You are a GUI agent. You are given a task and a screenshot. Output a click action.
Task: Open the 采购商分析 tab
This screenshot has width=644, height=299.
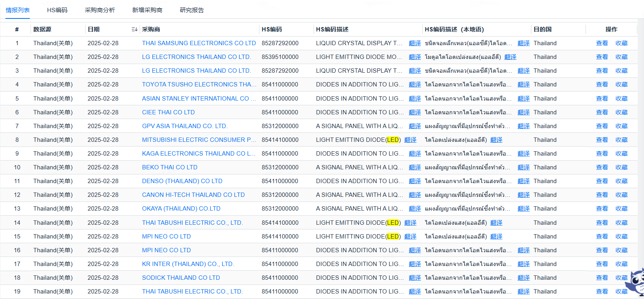100,10
